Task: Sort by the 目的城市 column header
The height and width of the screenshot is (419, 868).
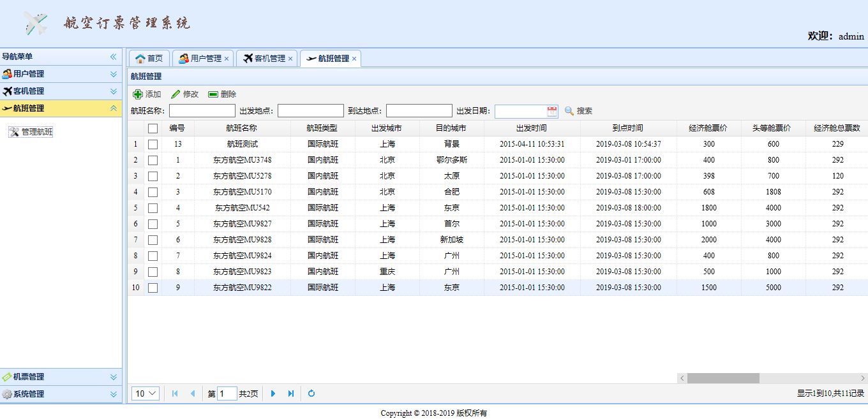Action: [x=451, y=128]
